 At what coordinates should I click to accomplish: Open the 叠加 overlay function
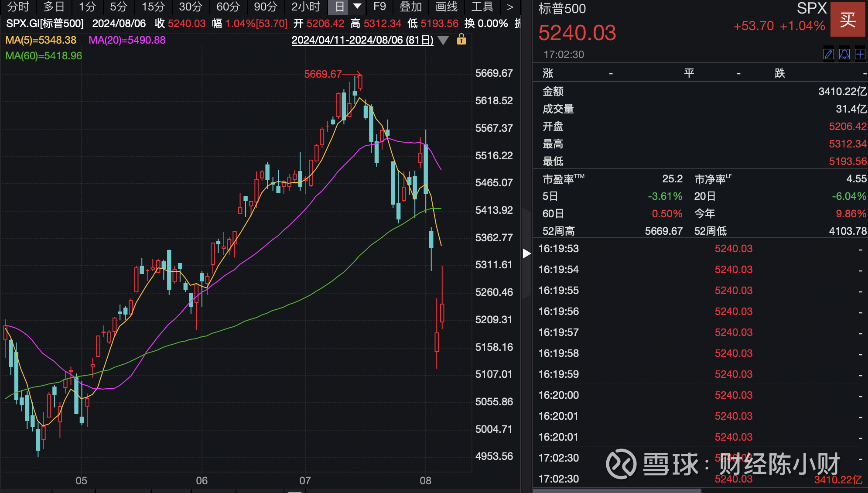[x=411, y=7]
